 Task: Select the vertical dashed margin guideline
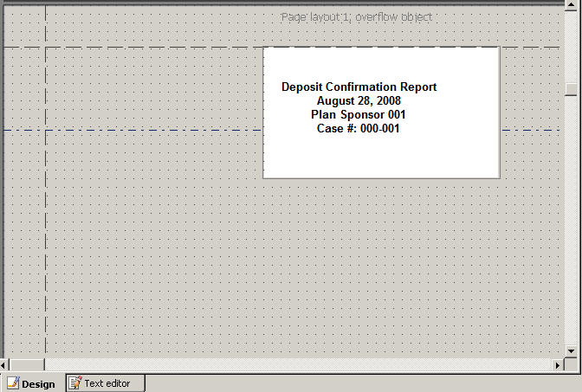(x=45, y=216)
